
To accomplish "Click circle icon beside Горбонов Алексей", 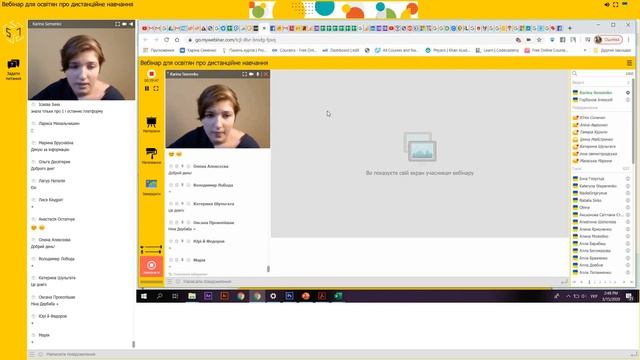I will (x=628, y=100).
